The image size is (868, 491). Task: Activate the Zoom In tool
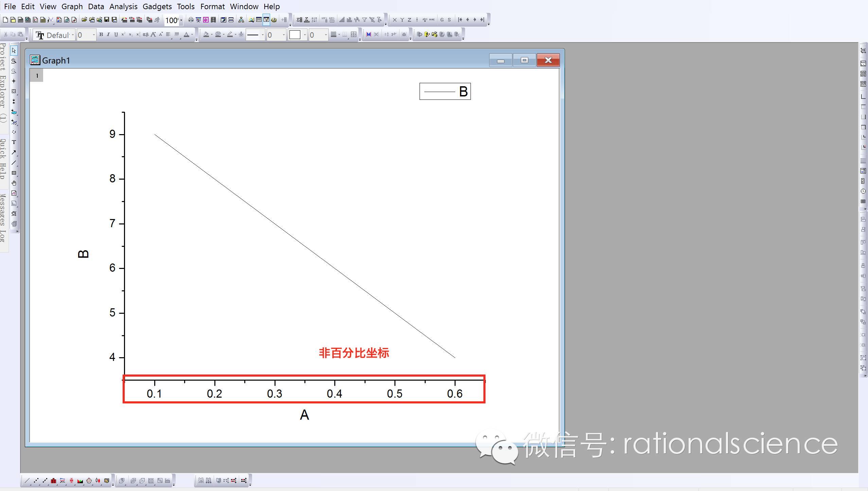tap(14, 61)
